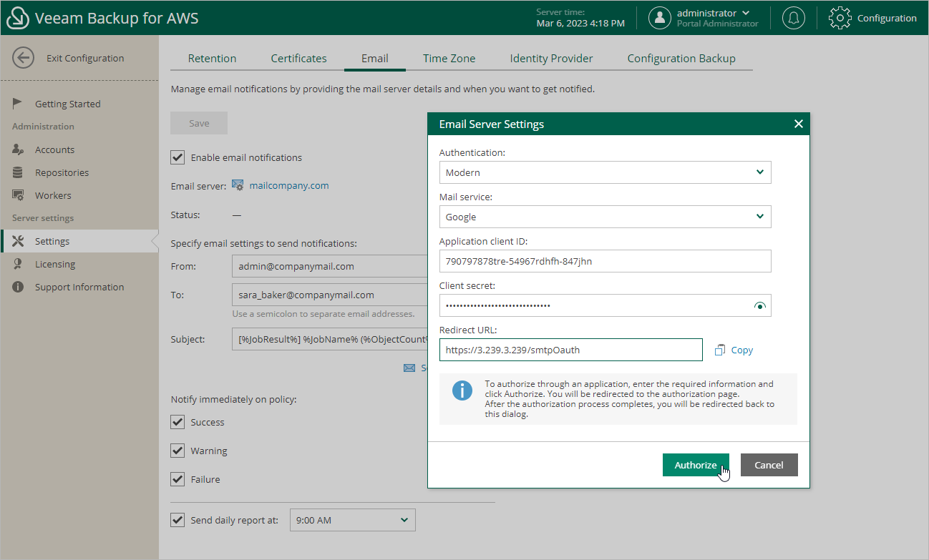Open Accounts in the sidebar

(x=54, y=149)
